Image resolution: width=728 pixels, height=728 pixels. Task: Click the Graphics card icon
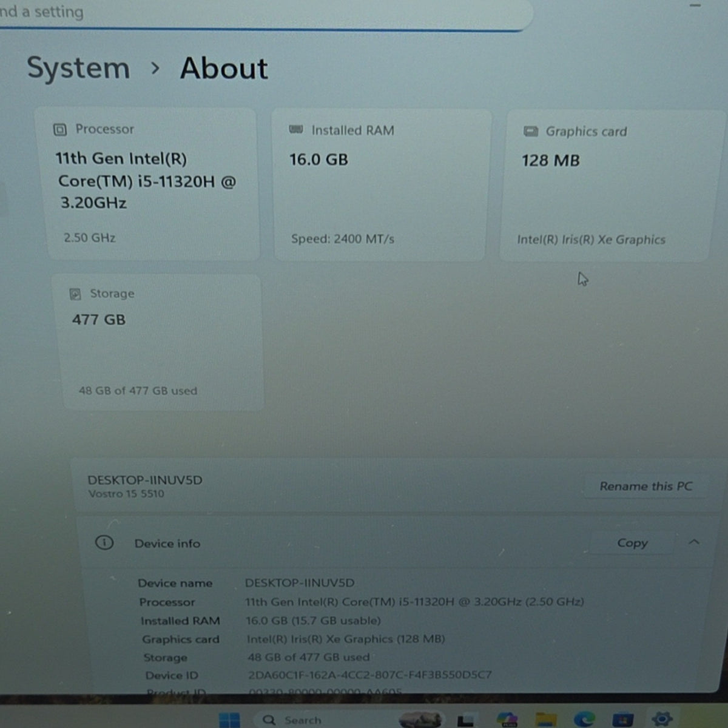531,131
